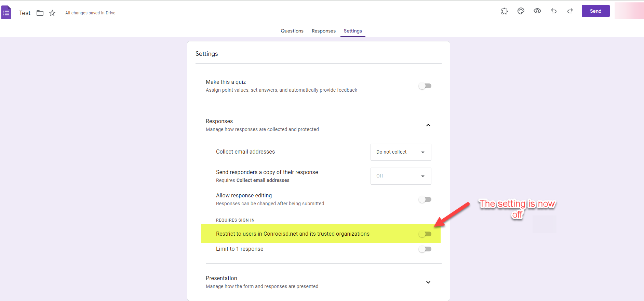Preview the form with eye icon
This screenshot has height=301, width=644.
[537, 11]
